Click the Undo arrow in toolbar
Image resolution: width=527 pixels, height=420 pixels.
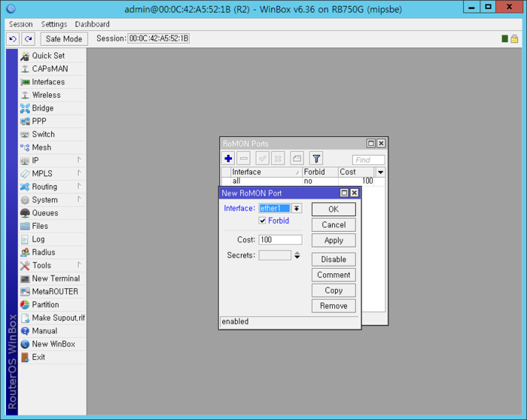pos(13,39)
